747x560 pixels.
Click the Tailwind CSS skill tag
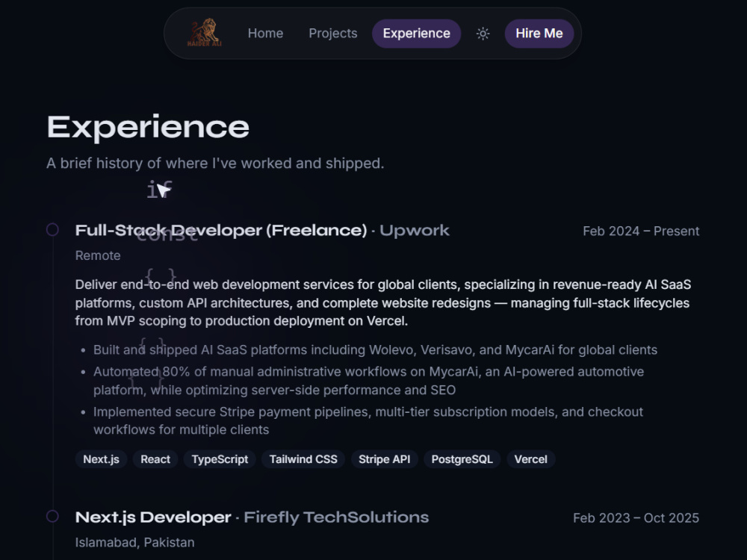303,459
